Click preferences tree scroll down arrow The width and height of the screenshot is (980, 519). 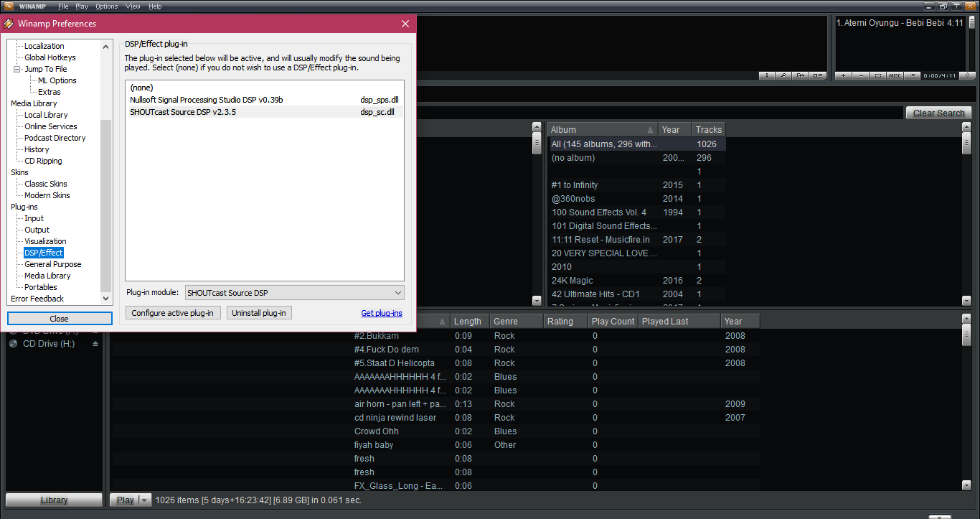coord(106,298)
